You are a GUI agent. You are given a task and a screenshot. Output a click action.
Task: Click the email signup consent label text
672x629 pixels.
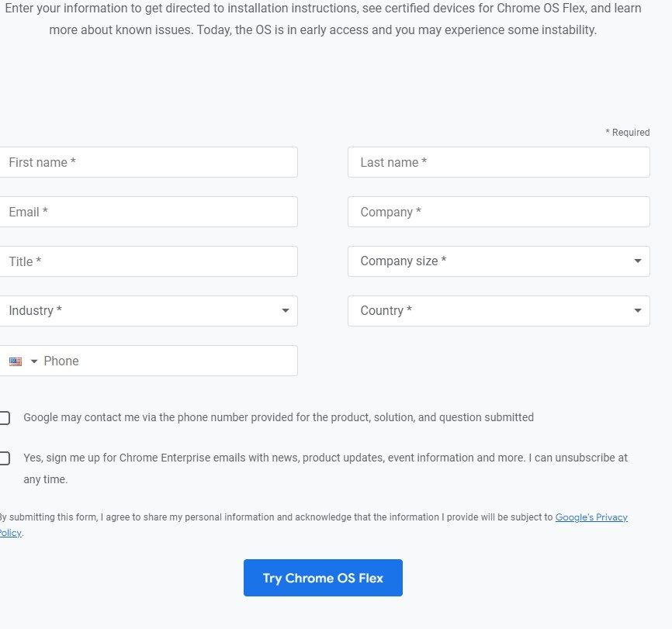click(x=325, y=468)
